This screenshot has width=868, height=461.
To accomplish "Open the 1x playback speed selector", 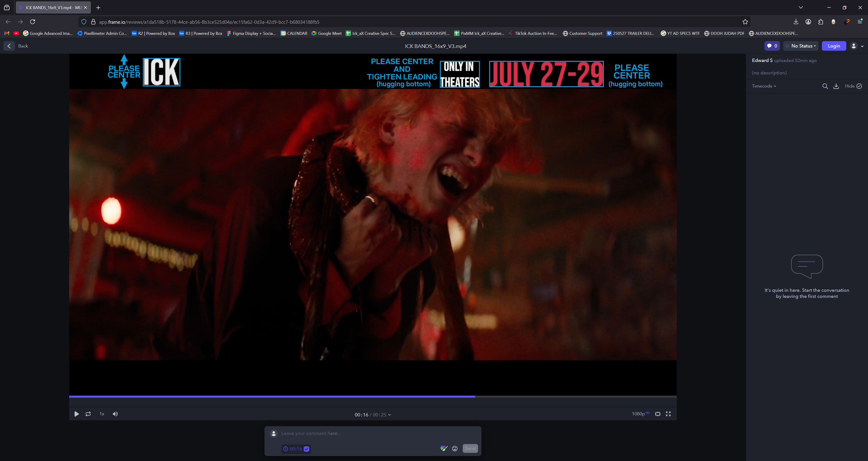I will (102, 414).
